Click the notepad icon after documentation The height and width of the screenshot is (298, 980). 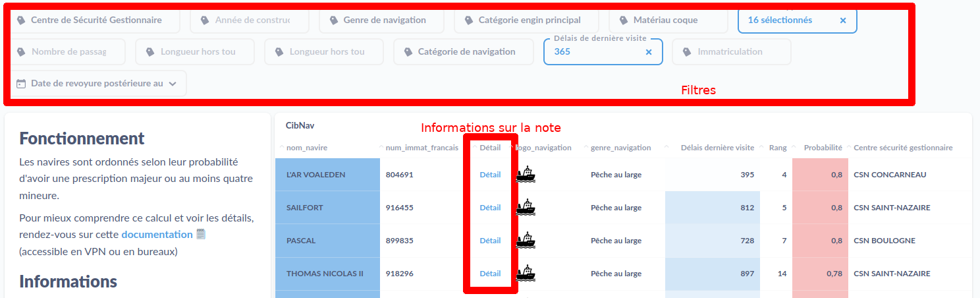tap(201, 234)
